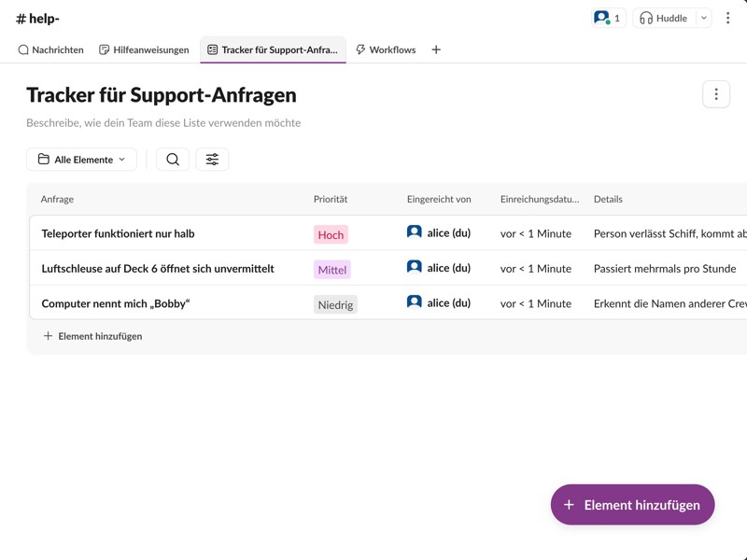Open the Workflows tab
Screen dimensions: 747x560
[386, 49]
